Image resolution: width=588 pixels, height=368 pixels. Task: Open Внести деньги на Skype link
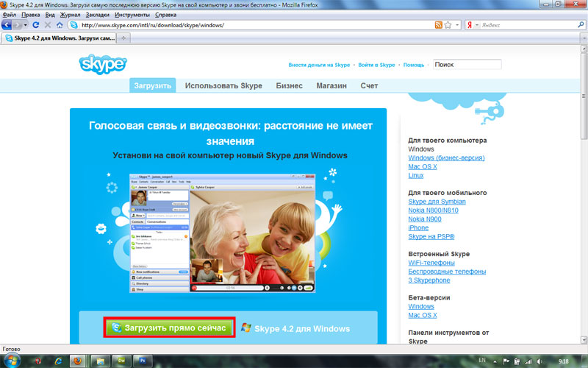tap(319, 65)
